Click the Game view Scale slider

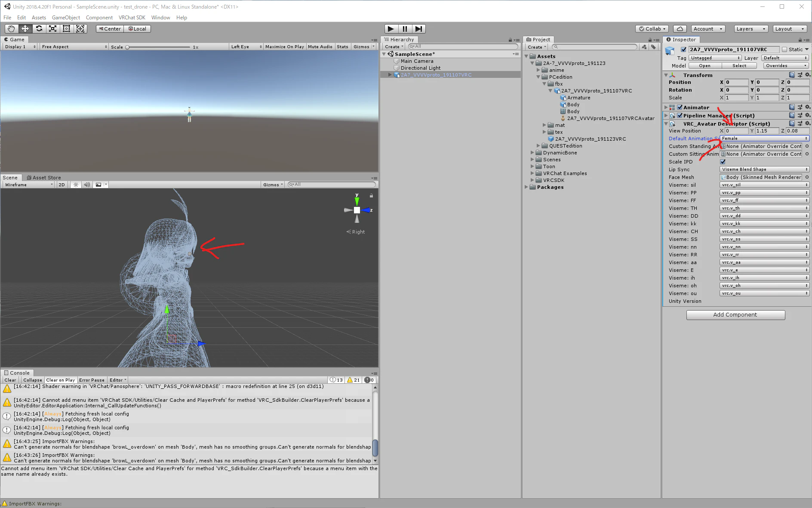(x=158, y=47)
